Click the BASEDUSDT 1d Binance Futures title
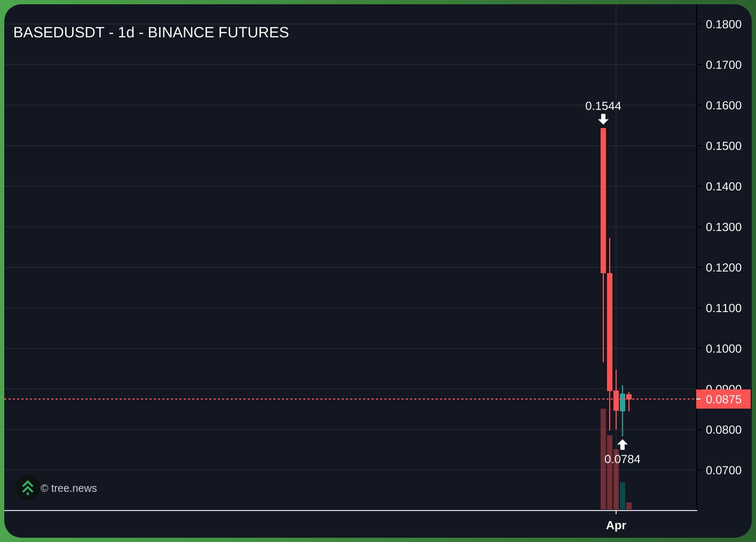The height and width of the screenshot is (542, 756). pyautogui.click(x=151, y=33)
